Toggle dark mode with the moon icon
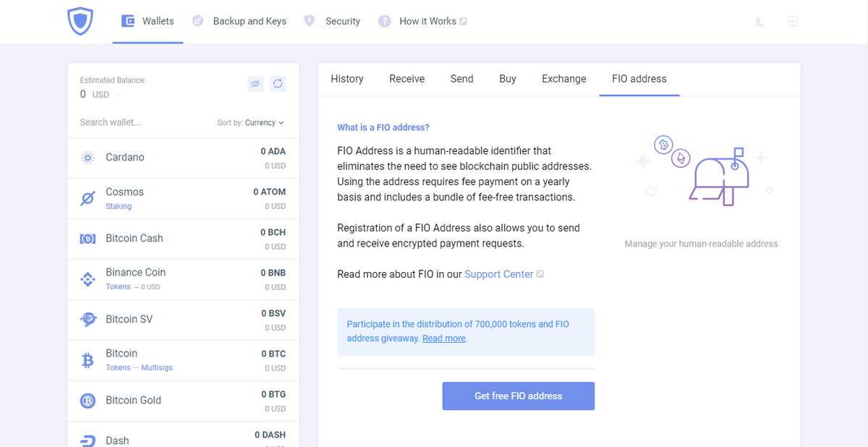Viewport: 868px width, 447px height. click(760, 22)
